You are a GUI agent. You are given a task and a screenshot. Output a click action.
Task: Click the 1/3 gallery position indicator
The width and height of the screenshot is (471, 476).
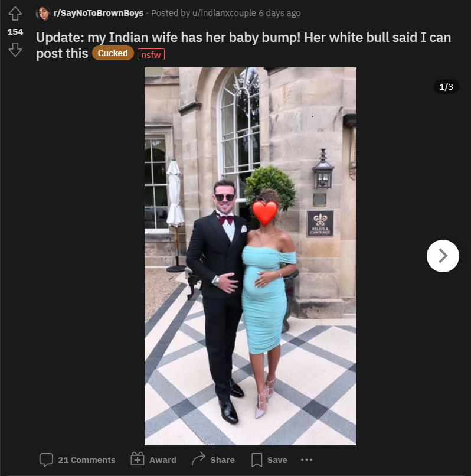click(x=446, y=87)
